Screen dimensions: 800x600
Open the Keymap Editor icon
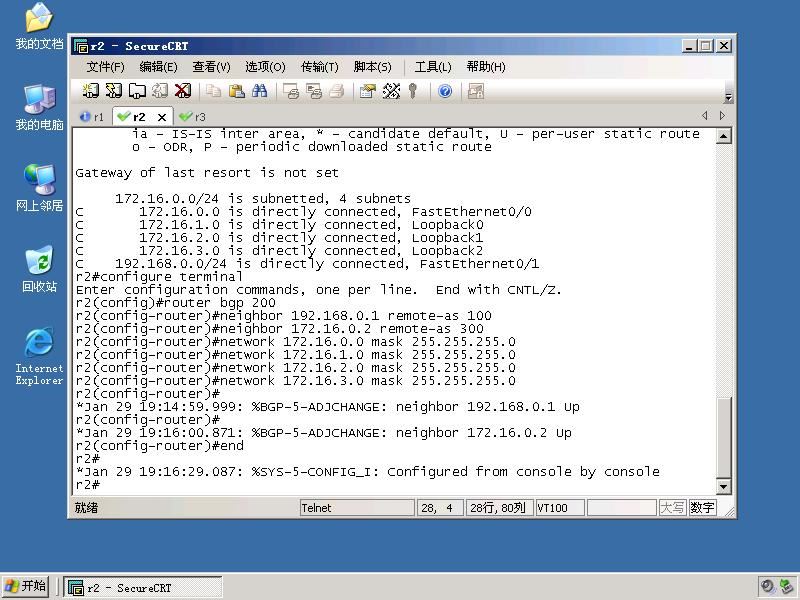click(391, 91)
